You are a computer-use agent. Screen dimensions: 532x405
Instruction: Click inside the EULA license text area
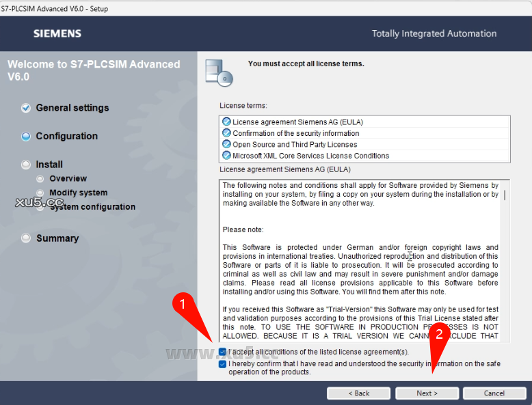click(360, 260)
